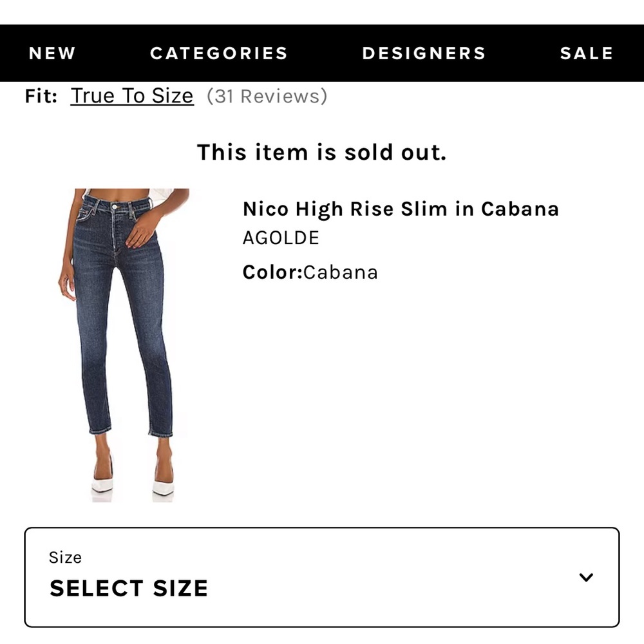Browse new arrivals via the NEW menu
Image resolution: width=644 pixels, height=644 pixels.
(x=51, y=53)
